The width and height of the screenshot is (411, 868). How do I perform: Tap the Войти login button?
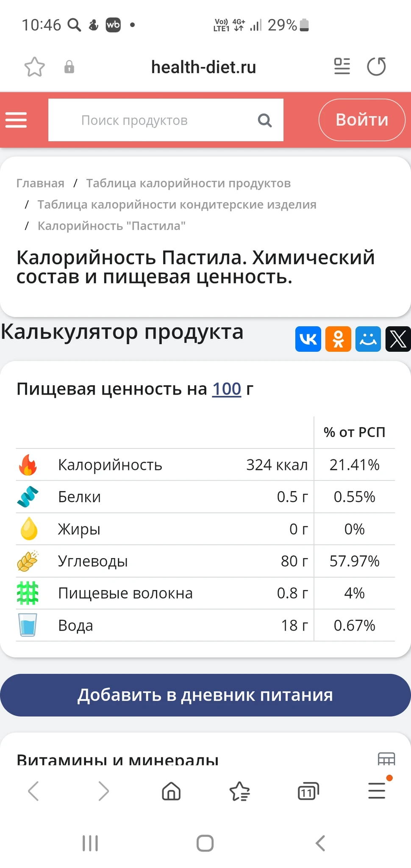(x=362, y=120)
